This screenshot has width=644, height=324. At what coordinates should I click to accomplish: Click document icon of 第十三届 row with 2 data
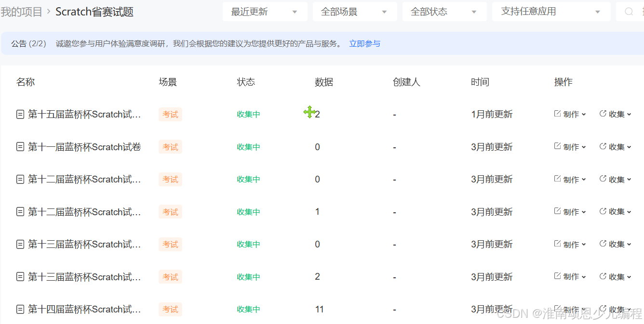(20, 277)
